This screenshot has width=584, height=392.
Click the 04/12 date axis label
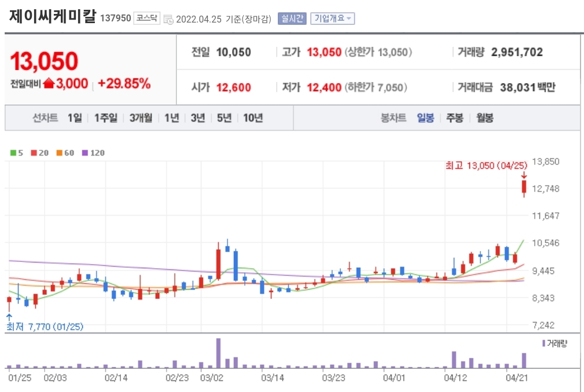click(456, 378)
